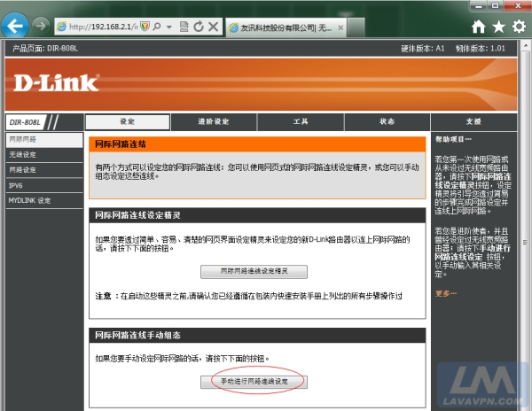
Task: Click the 帮助项目 heading
Action: coord(453,139)
